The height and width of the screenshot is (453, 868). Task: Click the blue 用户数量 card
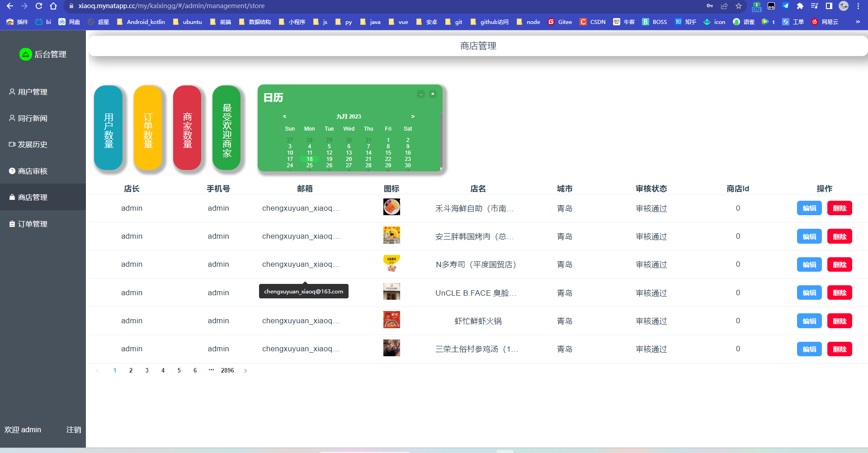pyautogui.click(x=108, y=128)
